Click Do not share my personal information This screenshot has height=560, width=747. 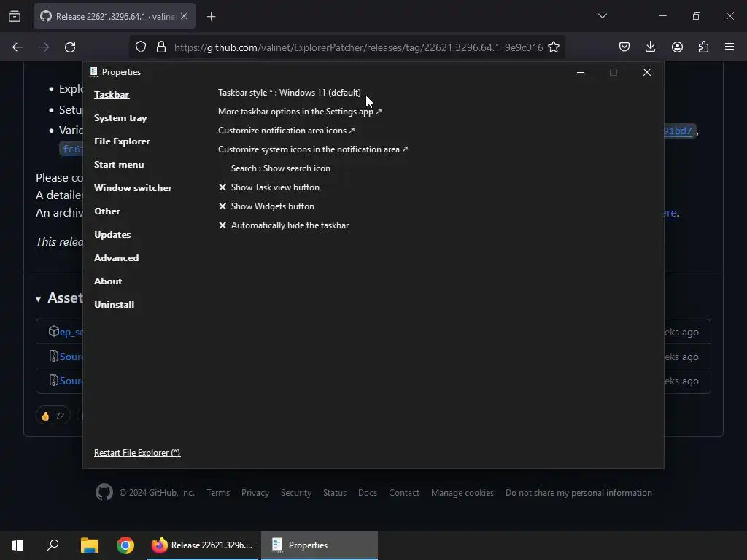578,493
